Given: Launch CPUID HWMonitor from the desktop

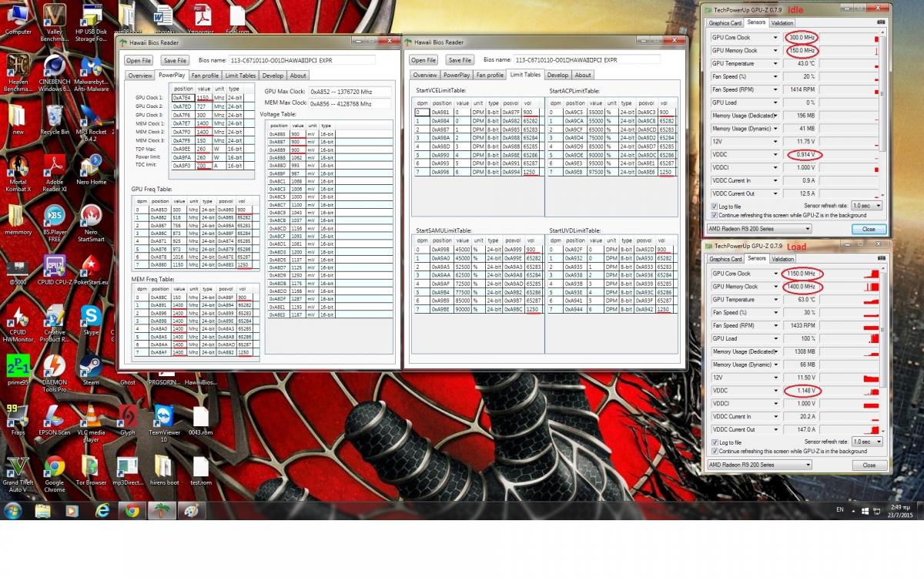Looking at the screenshot, I should coord(18,324).
